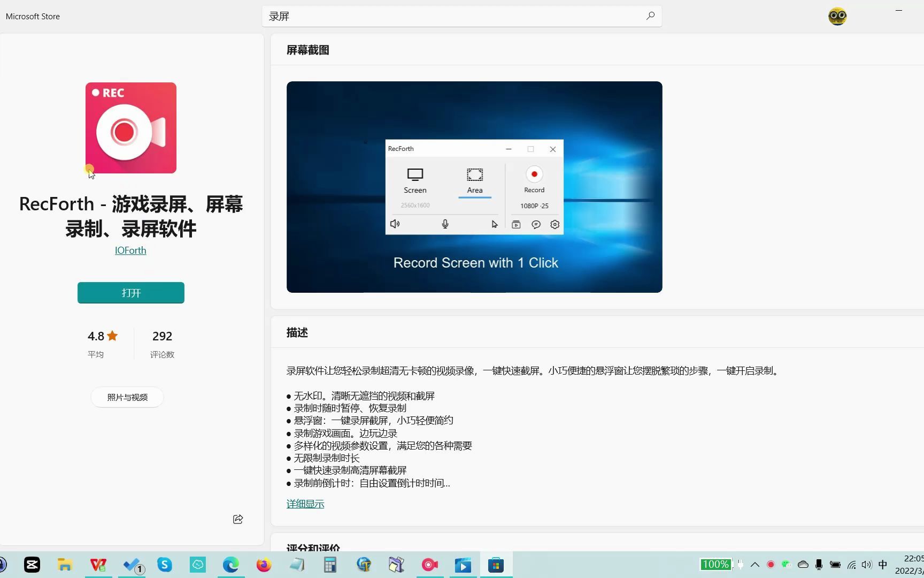This screenshot has width=924, height=578.
Task: Click the feedback chat icon in the preview
Action: click(535, 224)
